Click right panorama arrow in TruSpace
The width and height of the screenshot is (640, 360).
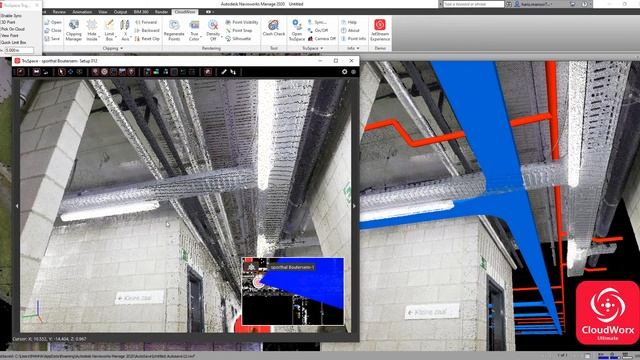(x=354, y=206)
